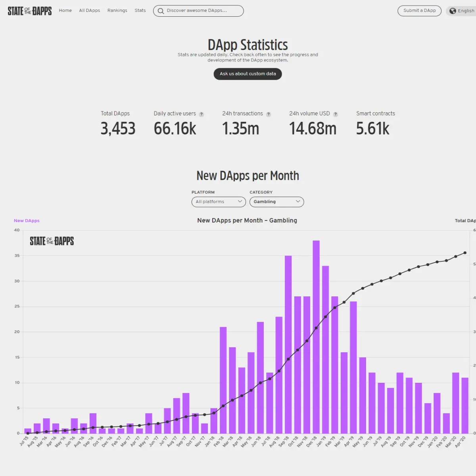
Task: Click the search magnifier icon
Action: [161, 11]
